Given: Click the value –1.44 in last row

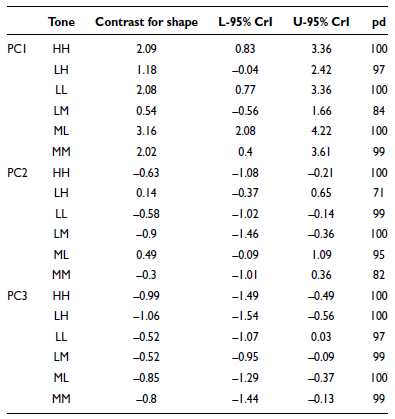Looking at the screenshot, I should [x=245, y=399].
